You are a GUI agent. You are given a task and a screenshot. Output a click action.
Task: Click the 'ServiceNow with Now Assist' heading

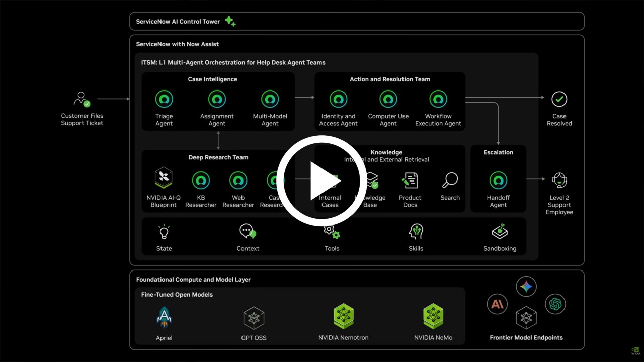[178, 44]
